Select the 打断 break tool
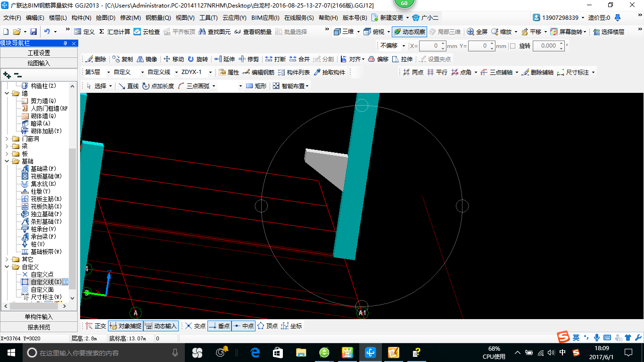This screenshot has width=644, height=362. click(275, 59)
